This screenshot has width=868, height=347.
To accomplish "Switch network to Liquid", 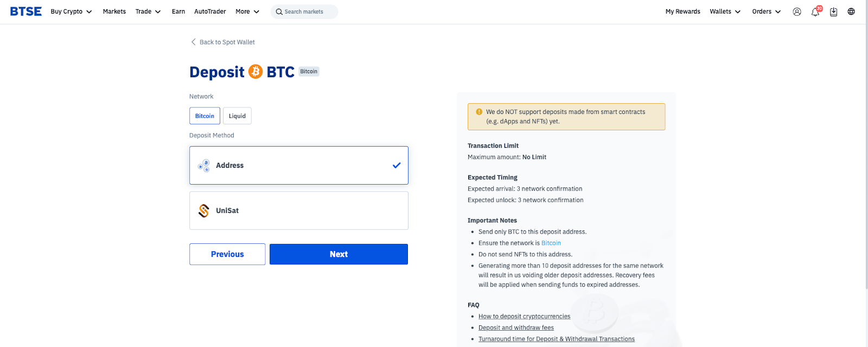I will pyautogui.click(x=237, y=116).
